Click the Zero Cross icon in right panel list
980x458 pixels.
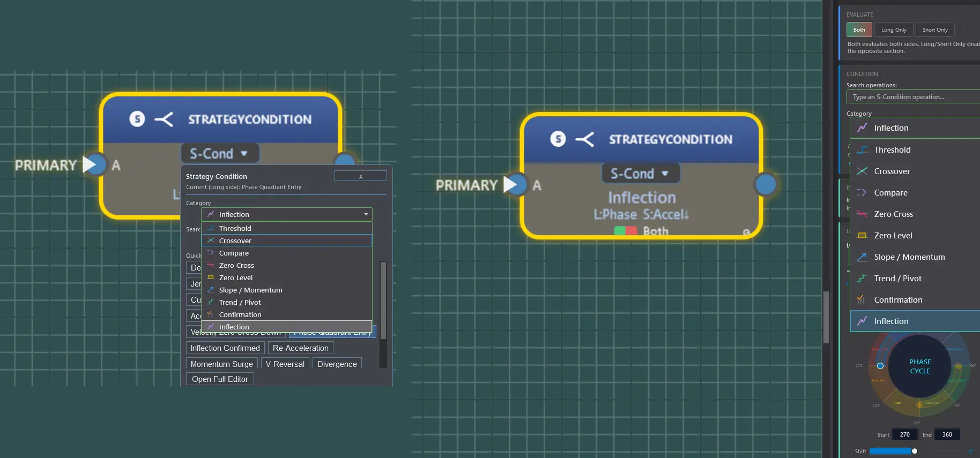click(x=862, y=214)
